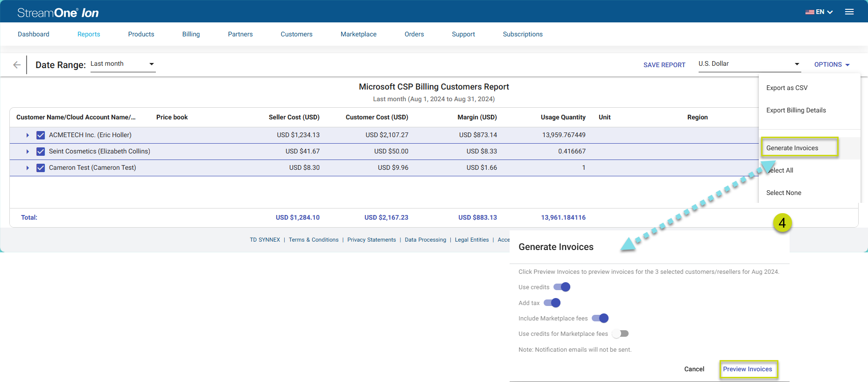Viewport: 868px width, 382px height.
Task: Click the Preview Invoices button
Action: (x=748, y=369)
